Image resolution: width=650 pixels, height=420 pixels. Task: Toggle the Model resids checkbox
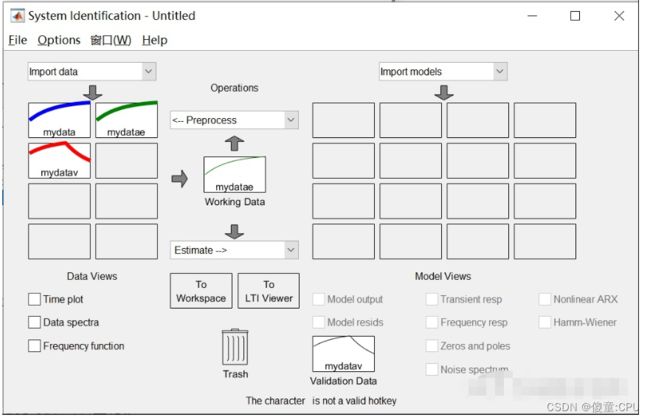tap(318, 323)
